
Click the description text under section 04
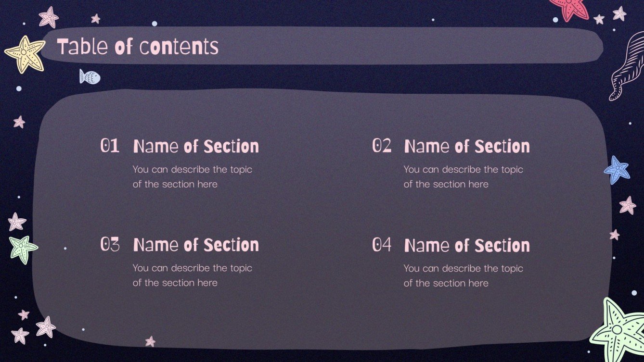pos(463,275)
